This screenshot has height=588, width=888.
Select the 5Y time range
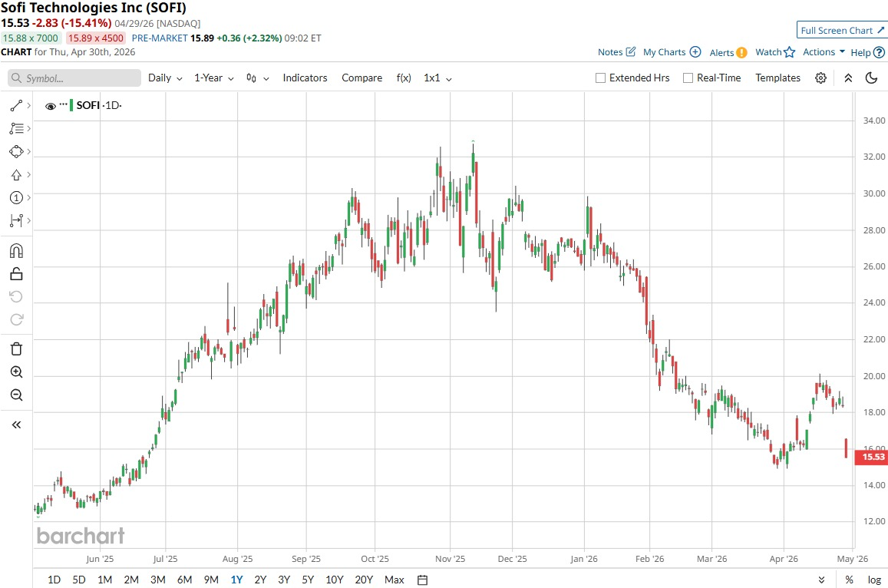[x=308, y=580]
